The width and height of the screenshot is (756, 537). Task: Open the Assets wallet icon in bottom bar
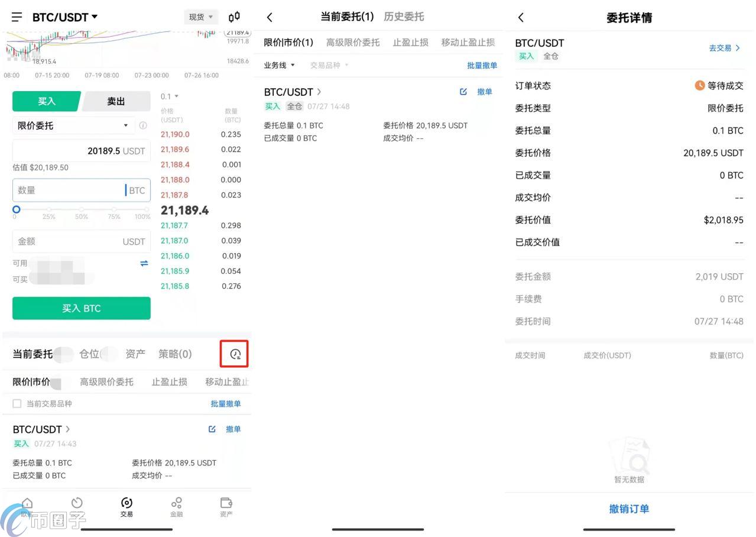tap(226, 506)
